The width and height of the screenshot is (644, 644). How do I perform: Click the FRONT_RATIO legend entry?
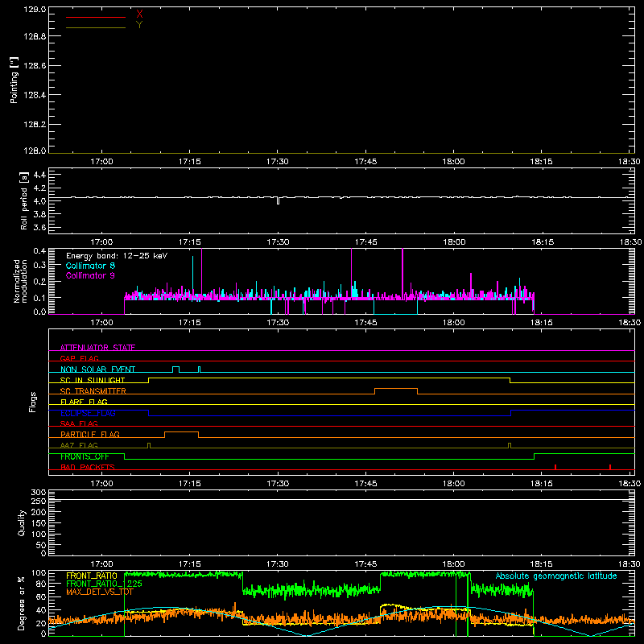91,576
